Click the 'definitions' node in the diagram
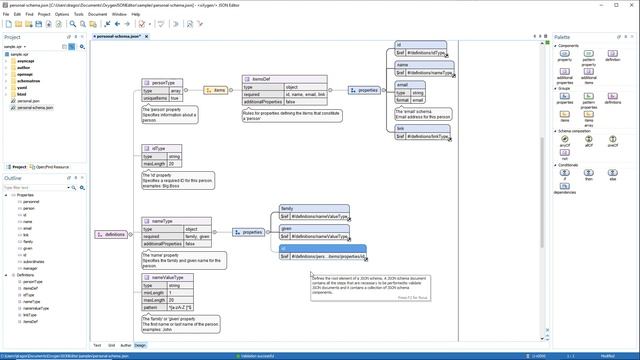Screen dimensions: 640x360 [x=111, y=234]
